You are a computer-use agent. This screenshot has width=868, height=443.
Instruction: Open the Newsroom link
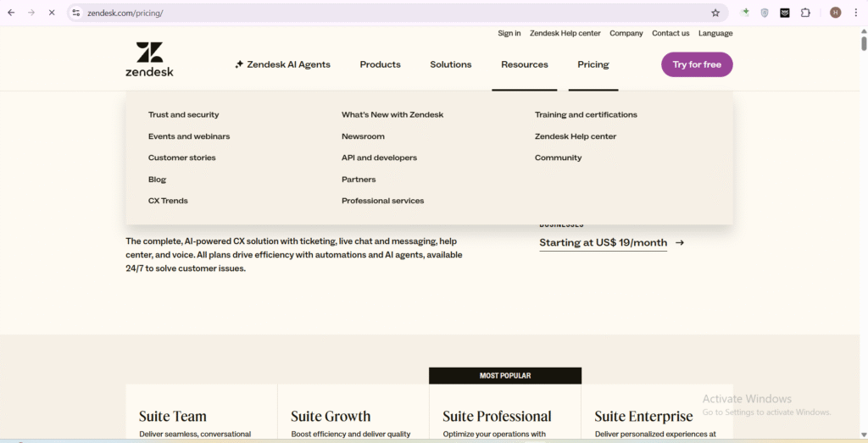coord(363,136)
